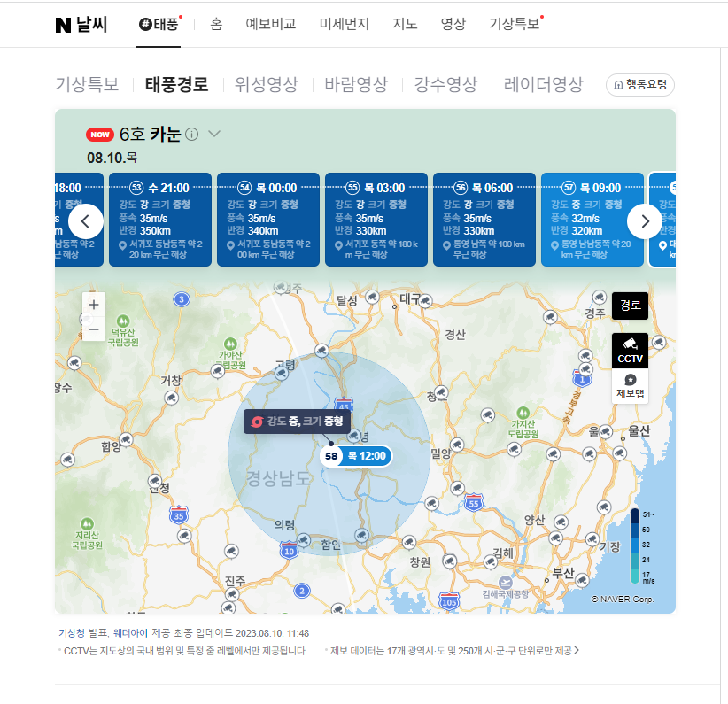The width and height of the screenshot is (728, 704).
Task: Select the 기상특보 sub-menu item
Action: [x=88, y=84]
